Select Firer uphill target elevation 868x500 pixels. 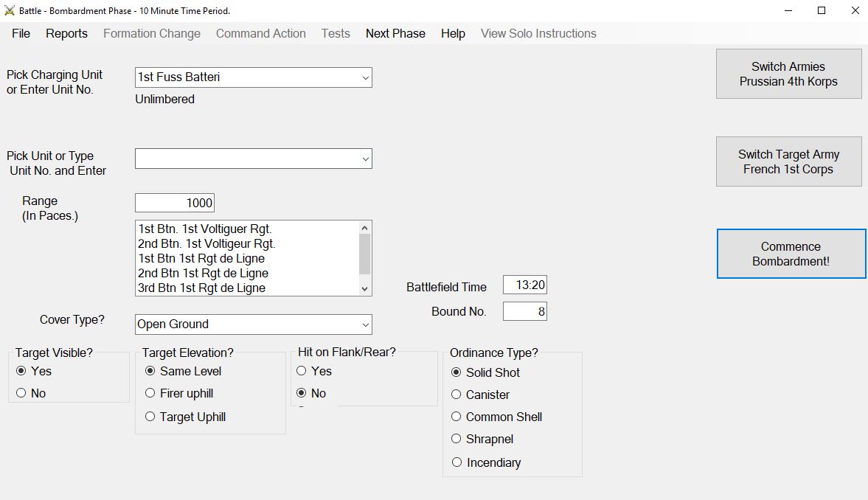pos(150,393)
